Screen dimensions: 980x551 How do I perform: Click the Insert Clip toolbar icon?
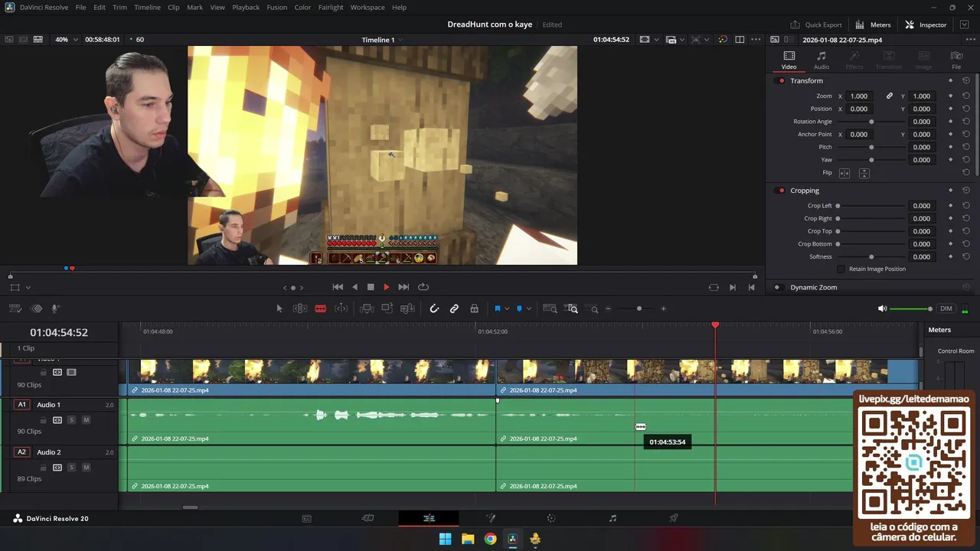367,308
